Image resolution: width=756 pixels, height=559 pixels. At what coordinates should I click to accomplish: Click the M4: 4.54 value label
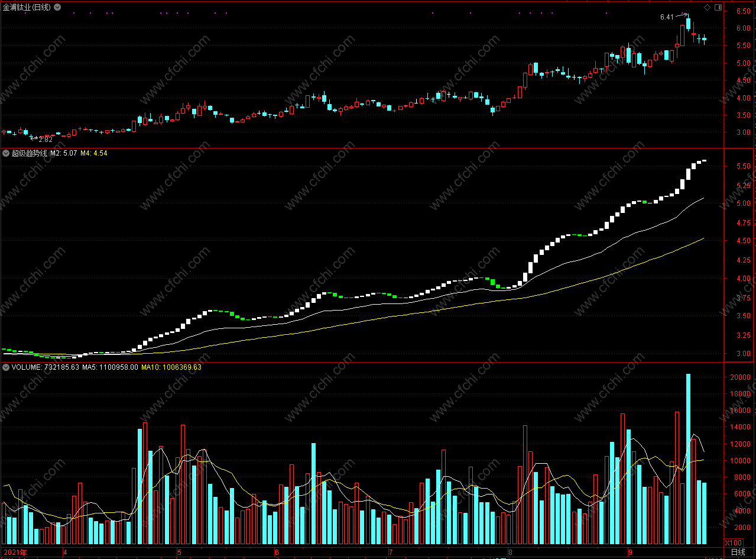pos(93,153)
